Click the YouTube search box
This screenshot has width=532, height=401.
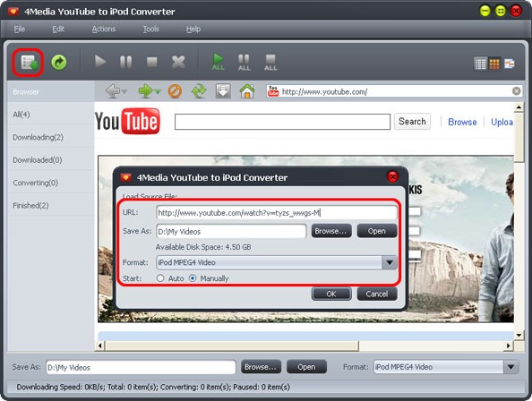coord(282,122)
